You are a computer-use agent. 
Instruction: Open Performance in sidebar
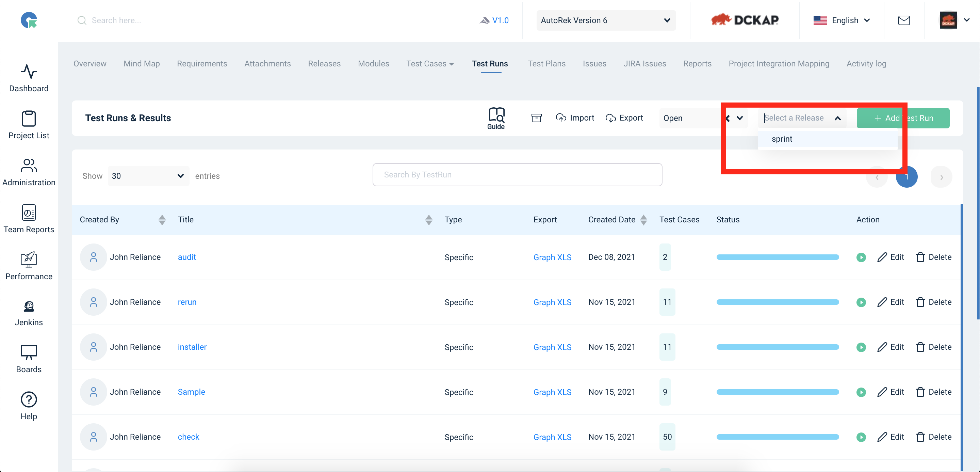point(29,266)
